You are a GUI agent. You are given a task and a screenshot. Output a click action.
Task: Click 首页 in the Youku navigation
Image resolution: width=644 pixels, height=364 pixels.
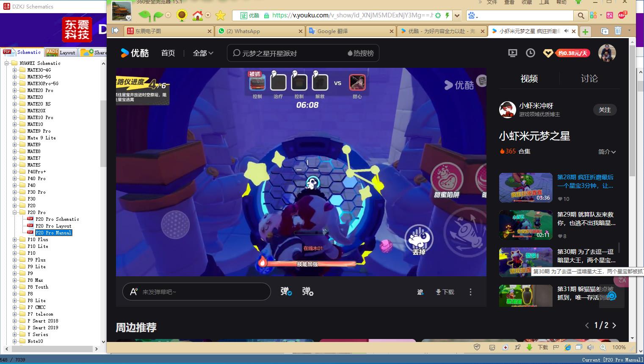click(168, 53)
